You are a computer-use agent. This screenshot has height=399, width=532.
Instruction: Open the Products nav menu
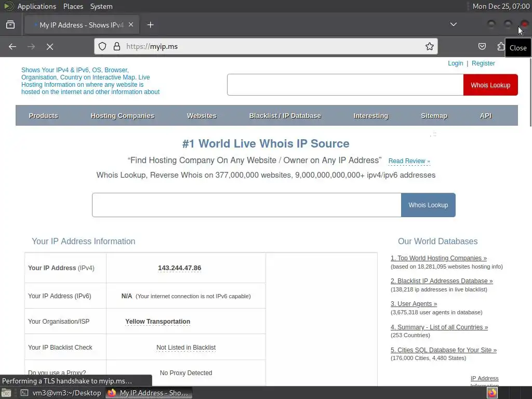pyautogui.click(x=44, y=116)
